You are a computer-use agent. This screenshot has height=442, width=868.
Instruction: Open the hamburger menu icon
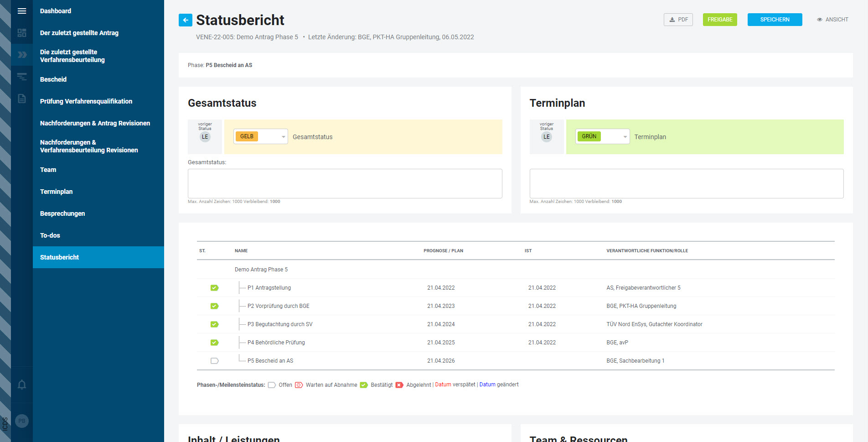(x=21, y=11)
